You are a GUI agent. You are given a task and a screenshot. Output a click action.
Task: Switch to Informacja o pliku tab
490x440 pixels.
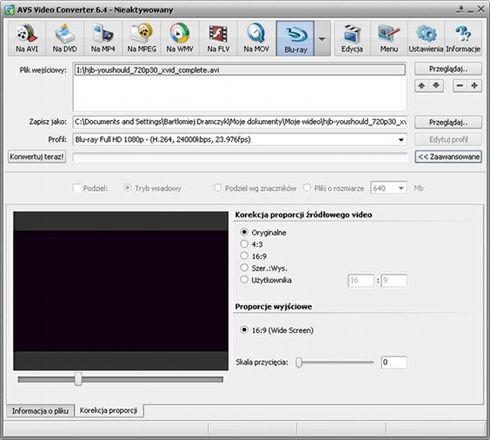pos(40,411)
